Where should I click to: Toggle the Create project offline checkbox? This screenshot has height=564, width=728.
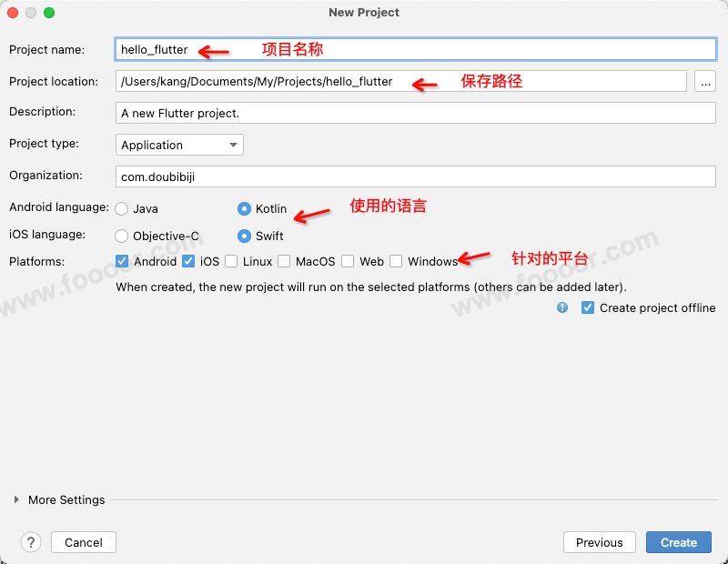tap(588, 307)
